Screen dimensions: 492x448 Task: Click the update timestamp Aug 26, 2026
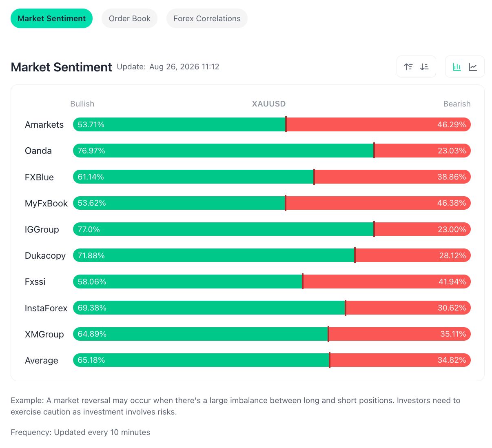(x=174, y=67)
